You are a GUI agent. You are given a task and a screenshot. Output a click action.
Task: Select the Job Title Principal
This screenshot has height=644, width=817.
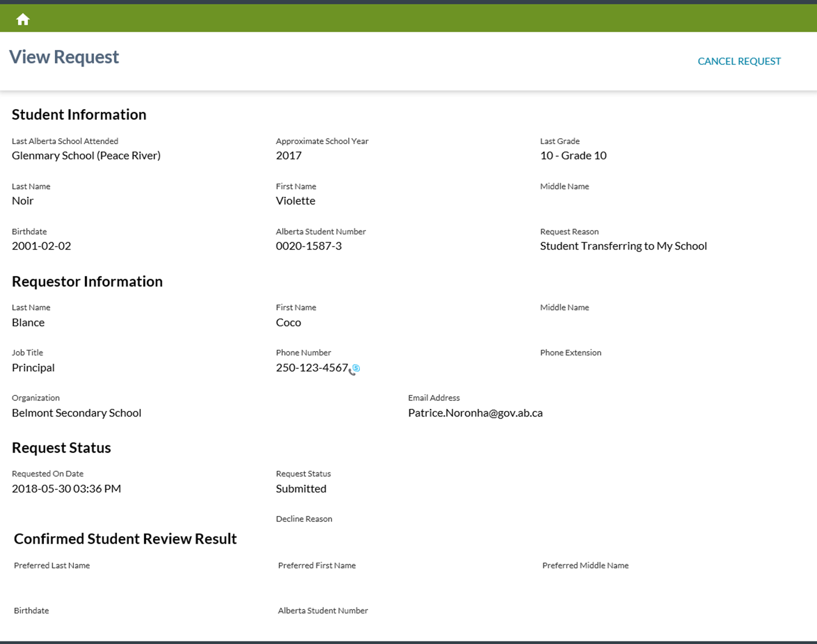33,367
